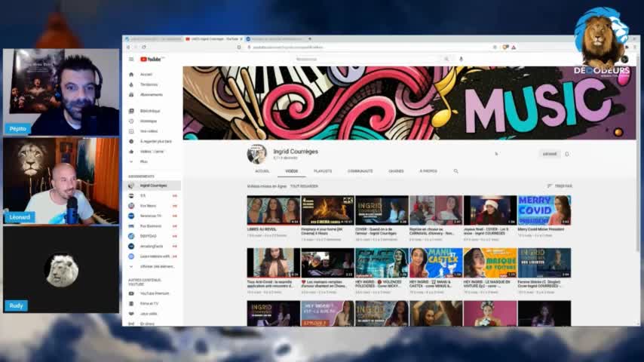Open the Femme libérée cover thumbnail
Image resolution: width=644 pixels, height=362 pixels.
[x=544, y=262]
